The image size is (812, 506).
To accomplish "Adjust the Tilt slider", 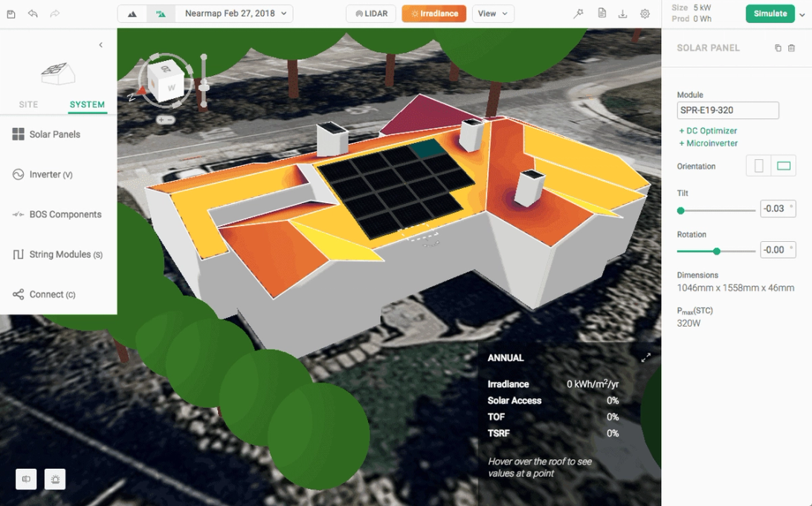I will [680, 210].
